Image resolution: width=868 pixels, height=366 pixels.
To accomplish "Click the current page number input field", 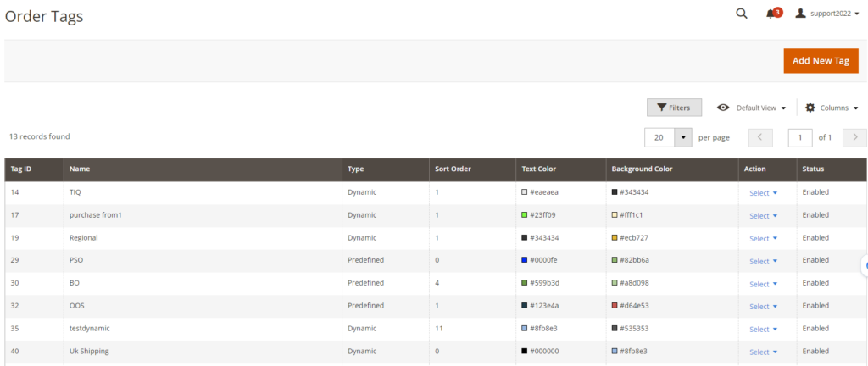I will [799, 137].
